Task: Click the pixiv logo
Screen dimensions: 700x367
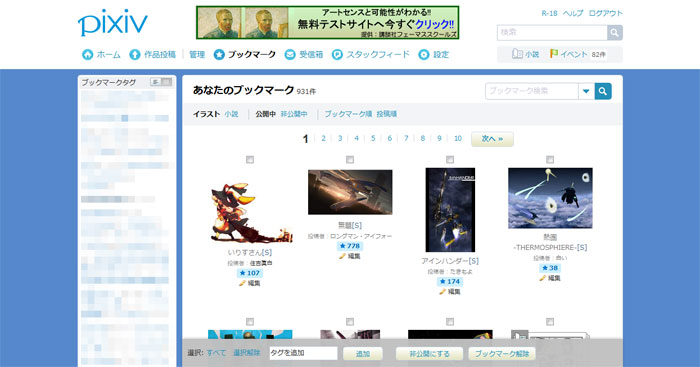Action: (112, 23)
